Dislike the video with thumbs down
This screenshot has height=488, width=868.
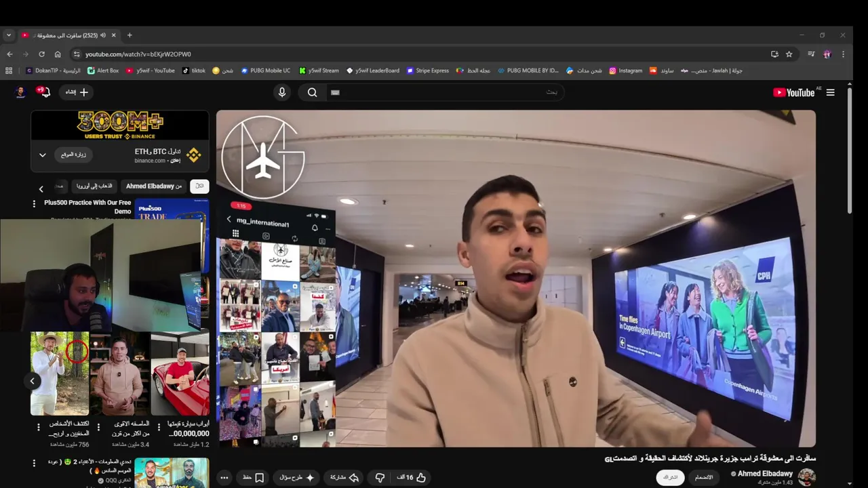tap(380, 477)
